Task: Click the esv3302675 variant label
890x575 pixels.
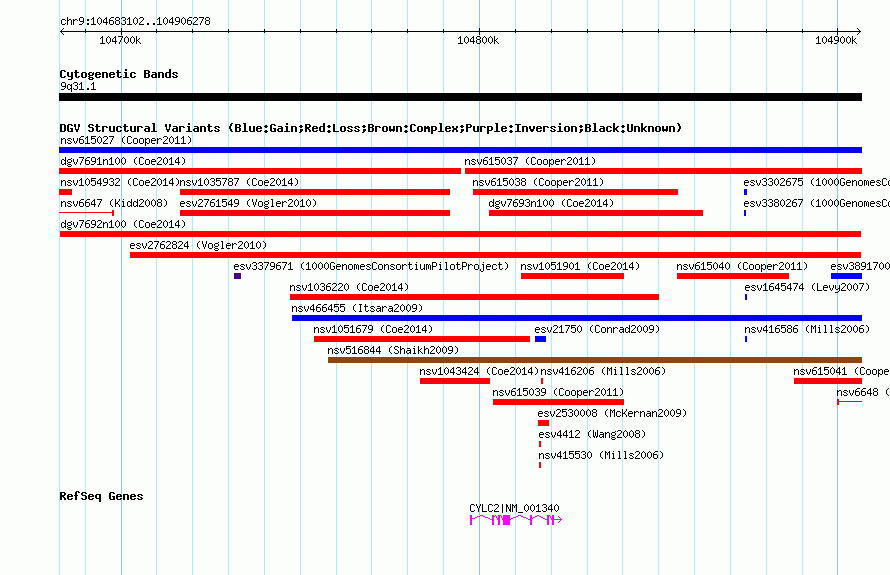Action: coord(816,182)
